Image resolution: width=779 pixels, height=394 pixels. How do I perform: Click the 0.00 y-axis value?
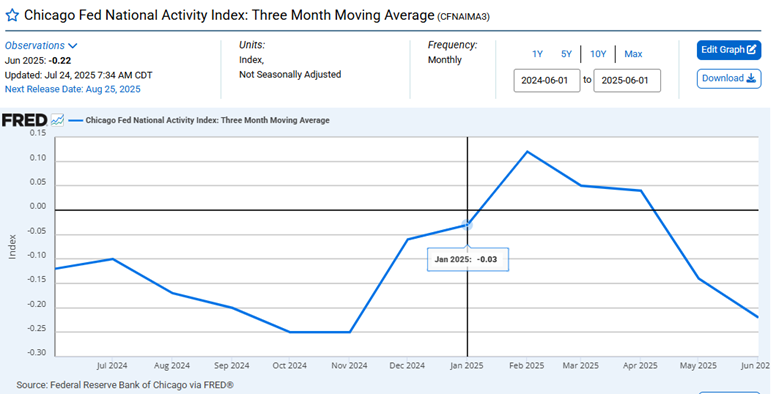point(38,207)
